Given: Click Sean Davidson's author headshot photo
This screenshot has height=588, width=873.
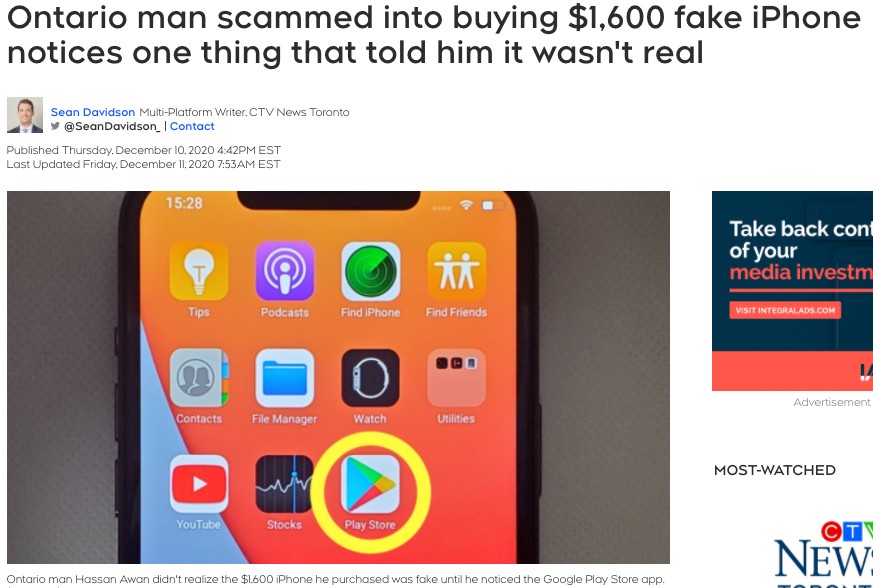Looking at the screenshot, I should click(x=24, y=115).
